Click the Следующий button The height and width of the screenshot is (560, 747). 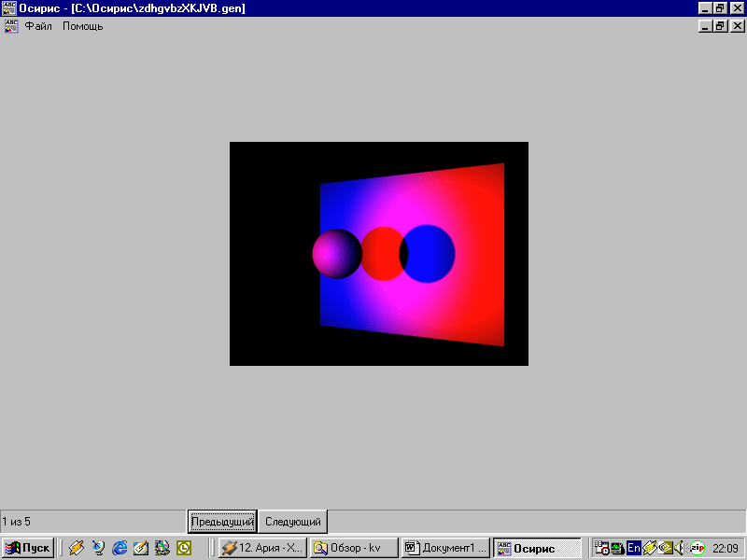tap(293, 522)
